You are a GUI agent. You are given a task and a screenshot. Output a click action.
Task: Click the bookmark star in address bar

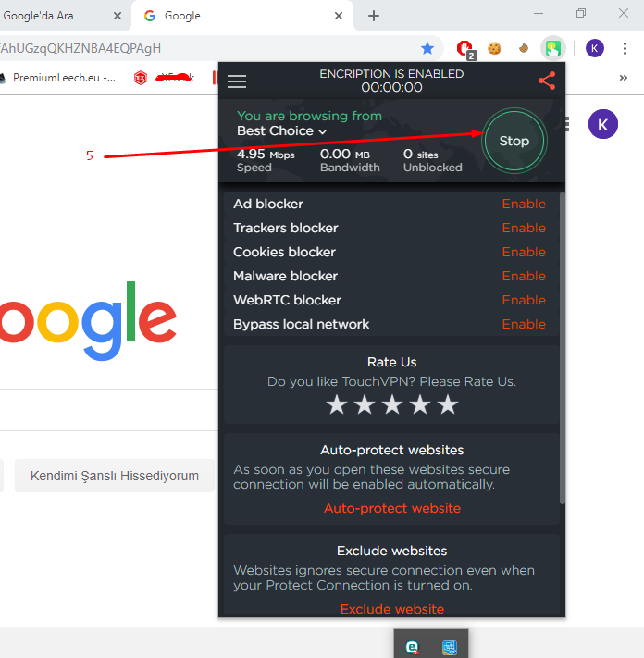pyautogui.click(x=427, y=49)
